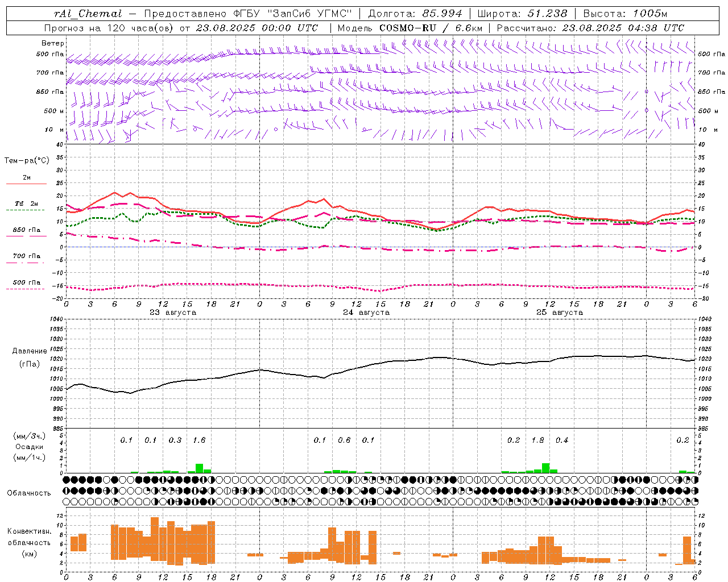Viewport: 728px width, 582px height.
Task: Click the longitude value "Долгота: 85.994"
Action: click(x=416, y=14)
